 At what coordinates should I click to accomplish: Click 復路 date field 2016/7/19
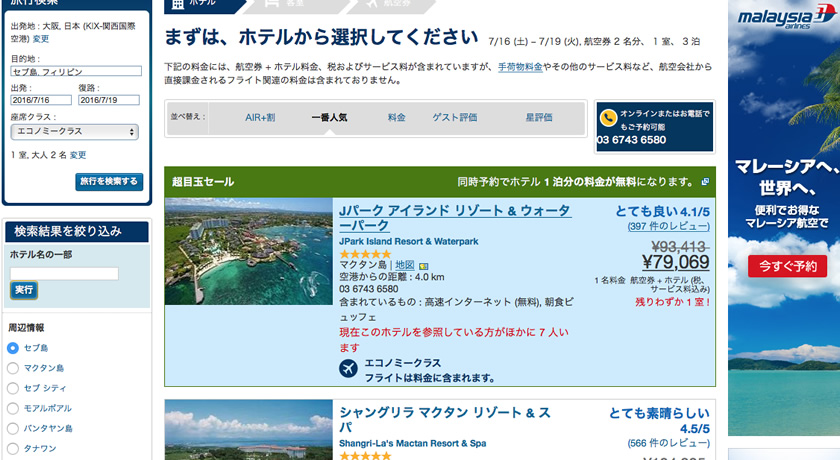(x=109, y=100)
